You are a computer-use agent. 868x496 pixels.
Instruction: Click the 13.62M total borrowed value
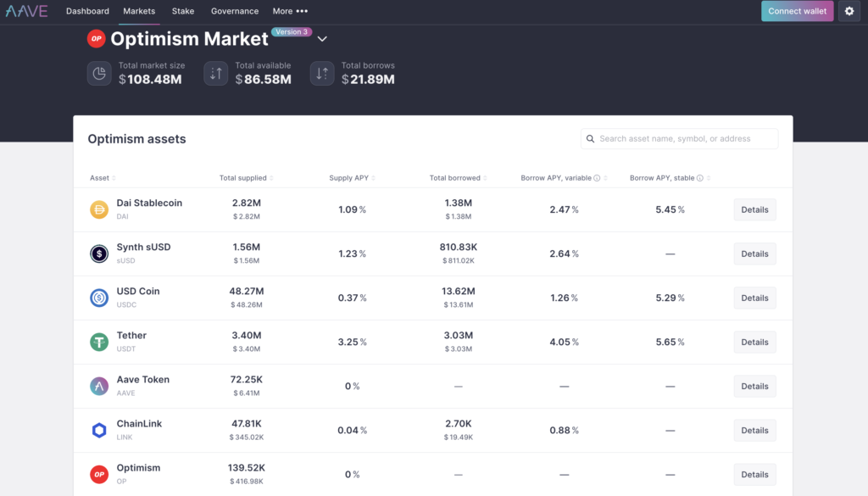pos(459,291)
